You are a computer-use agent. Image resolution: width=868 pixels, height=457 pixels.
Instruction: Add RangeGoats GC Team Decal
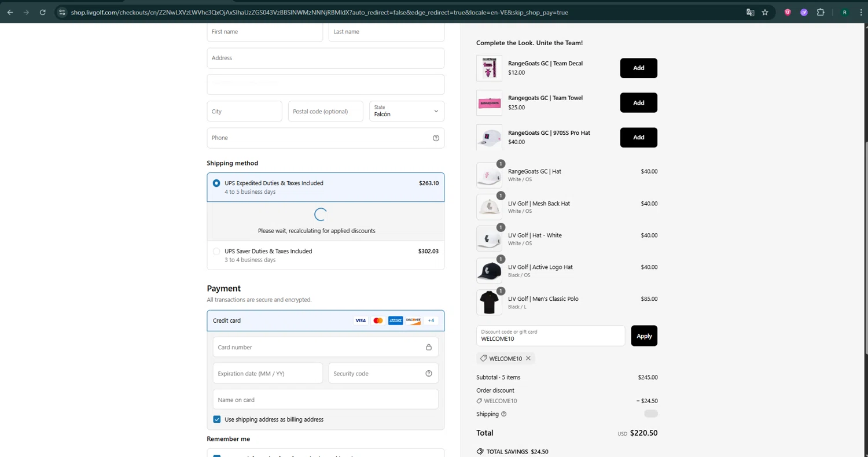click(x=639, y=68)
